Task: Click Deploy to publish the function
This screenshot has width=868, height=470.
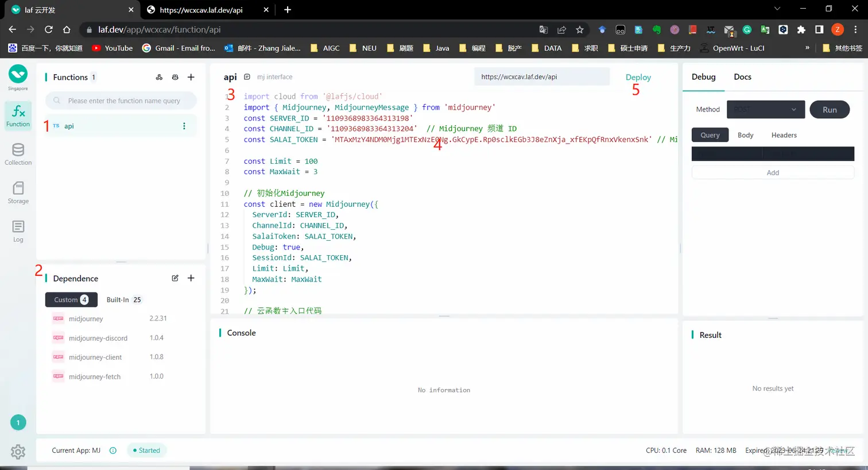Action: pos(638,77)
